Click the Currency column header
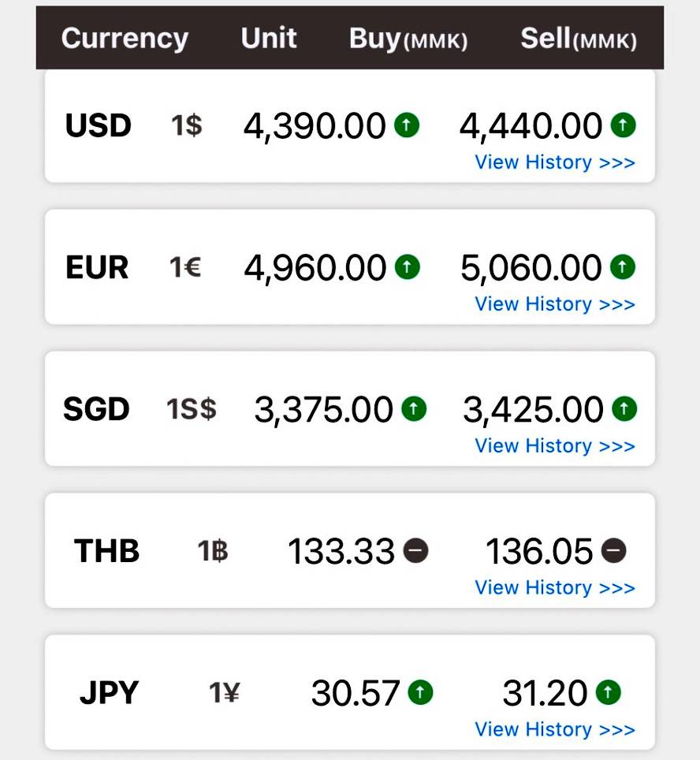This screenshot has height=760, width=700. pyautogui.click(x=125, y=38)
